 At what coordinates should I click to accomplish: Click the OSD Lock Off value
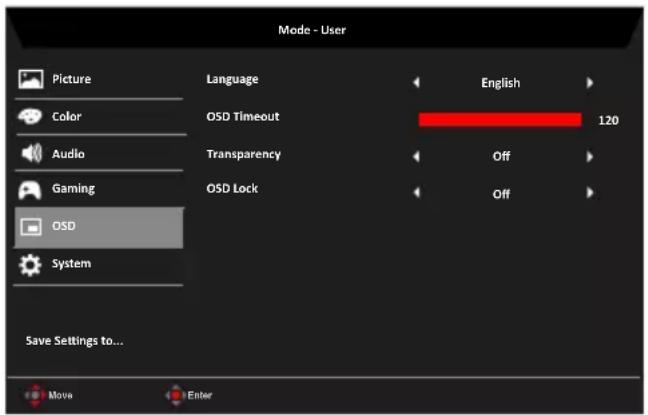pyautogui.click(x=501, y=194)
